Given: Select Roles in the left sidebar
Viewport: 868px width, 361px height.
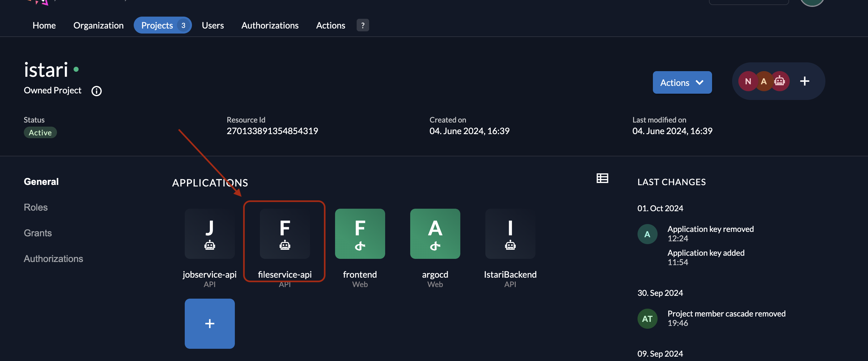Looking at the screenshot, I should pyautogui.click(x=36, y=207).
